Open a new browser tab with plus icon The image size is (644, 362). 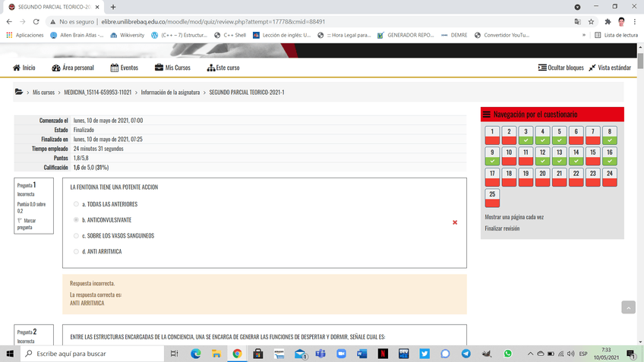[113, 7]
